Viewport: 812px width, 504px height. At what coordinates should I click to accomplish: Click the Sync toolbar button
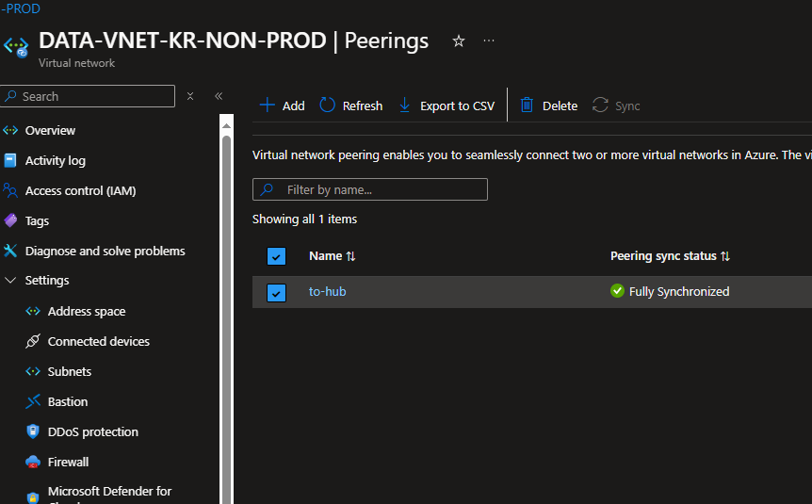pyautogui.click(x=616, y=106)
